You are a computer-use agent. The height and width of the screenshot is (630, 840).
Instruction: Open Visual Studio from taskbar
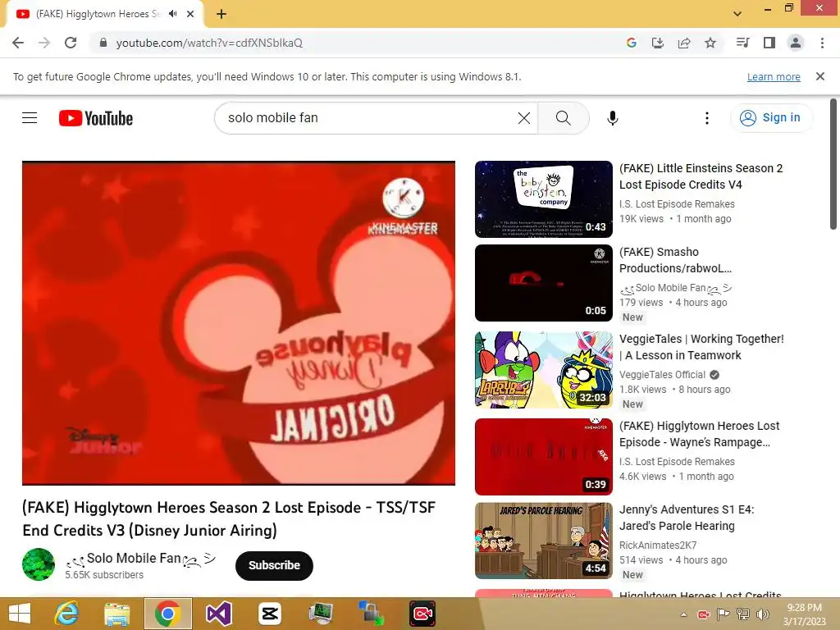tap(218, 614)
